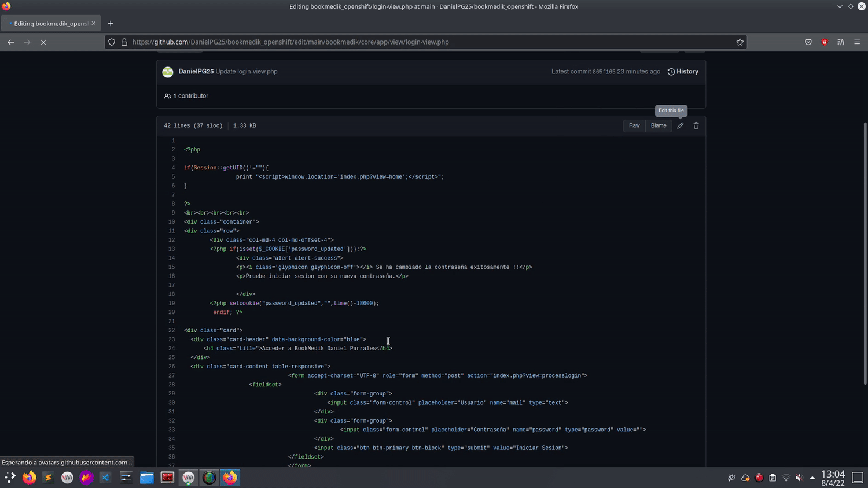Screen dimensions: 868x488
Task: Close the Editing bookmedik_openshift tab
Action: [x=94, y=24]
